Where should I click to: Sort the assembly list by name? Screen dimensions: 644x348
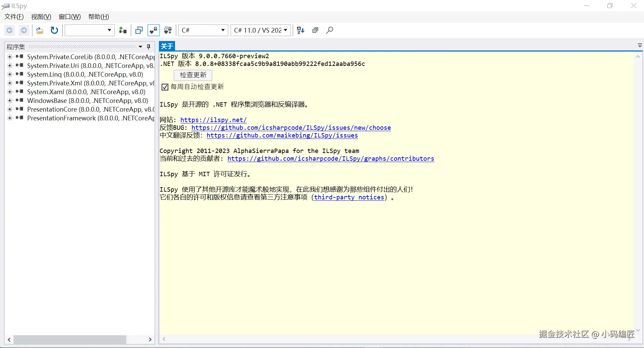click(x=301, y=30)
